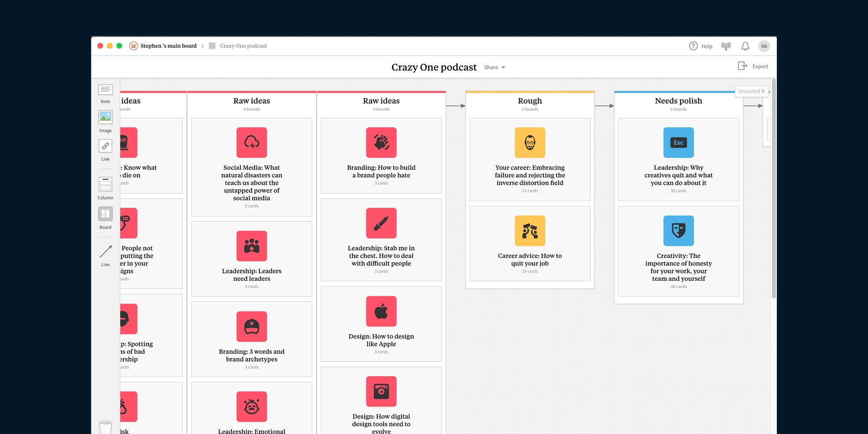
Task: Go to Stephen's main board breadcrumb
Action: (x=168, y=46)
